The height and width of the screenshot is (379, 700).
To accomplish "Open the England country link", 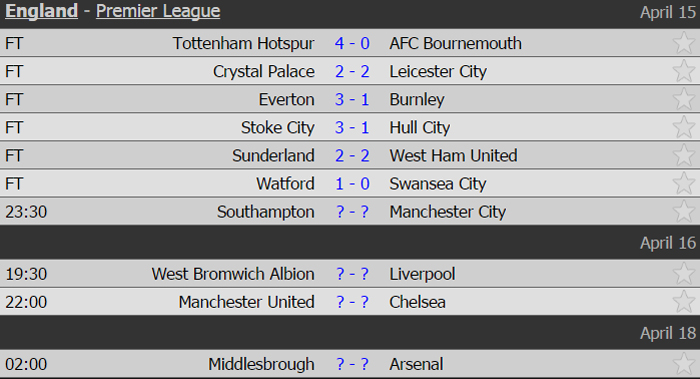I will pos(42,11).
